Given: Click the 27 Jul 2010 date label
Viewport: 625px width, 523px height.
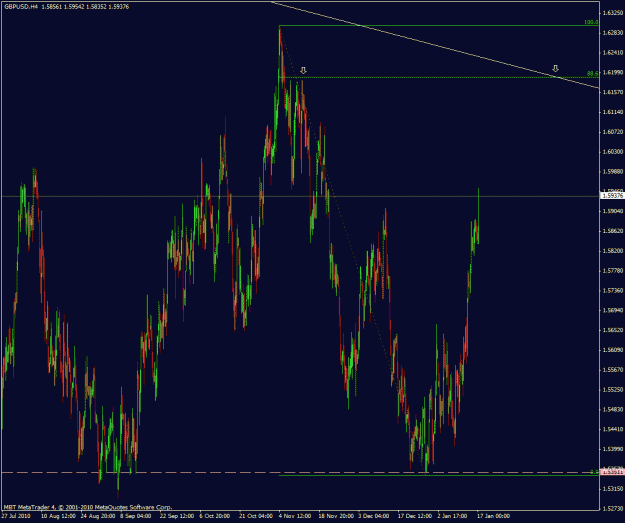Looking at the screenshot, I should tap(16, 516).
